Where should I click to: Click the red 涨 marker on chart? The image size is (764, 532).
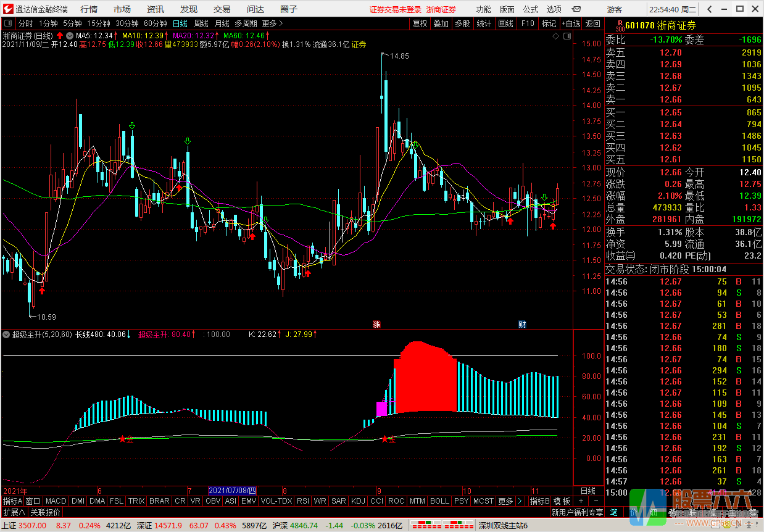pos(375,324)
